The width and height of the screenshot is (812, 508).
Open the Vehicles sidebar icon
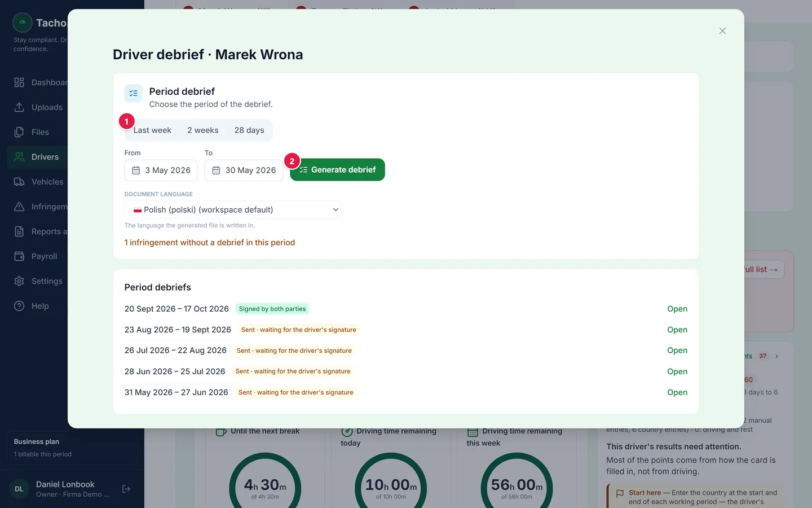(x=19, y=182)
